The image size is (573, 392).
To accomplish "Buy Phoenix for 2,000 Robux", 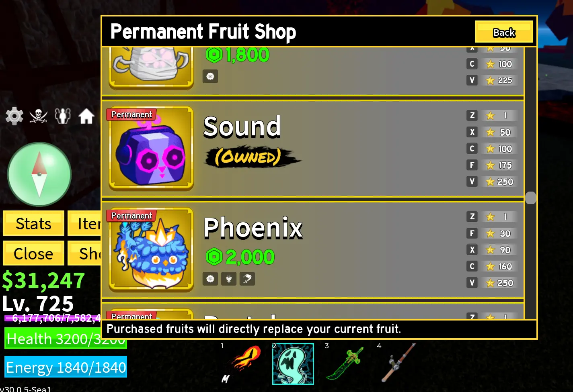I will click(x=240, y=257).
